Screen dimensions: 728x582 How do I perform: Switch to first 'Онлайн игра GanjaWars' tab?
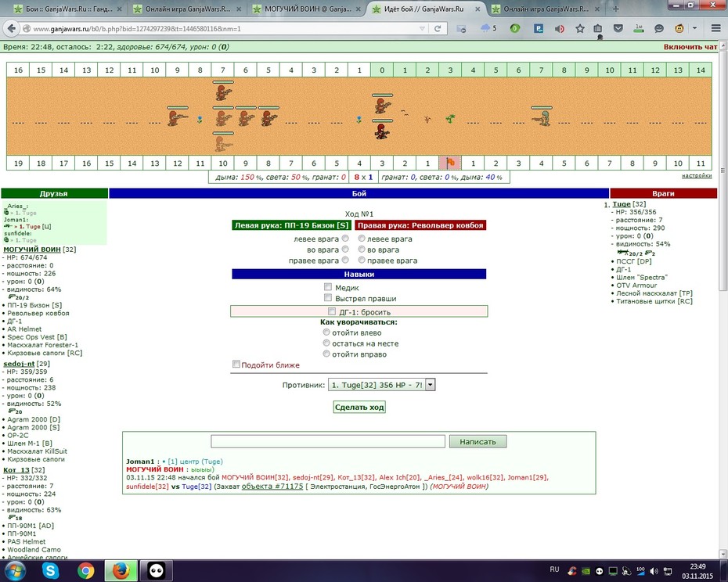187,9
